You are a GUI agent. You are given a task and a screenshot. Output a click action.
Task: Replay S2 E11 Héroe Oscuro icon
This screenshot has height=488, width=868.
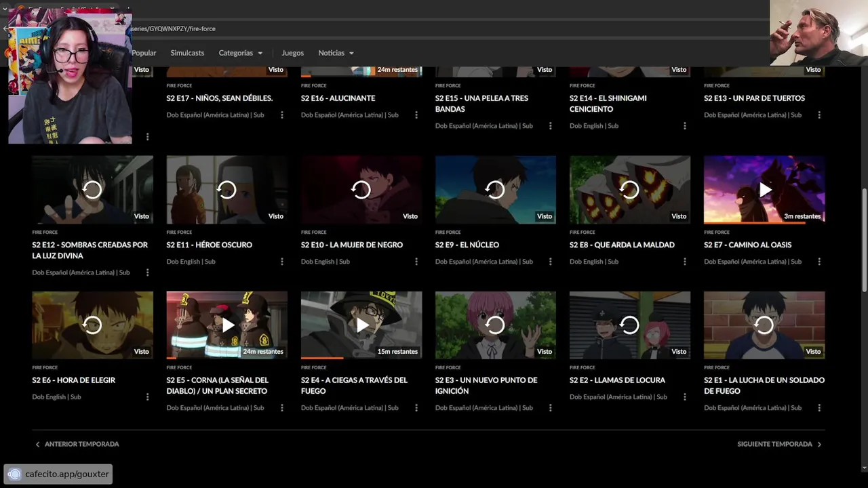[x=226, y=190]
